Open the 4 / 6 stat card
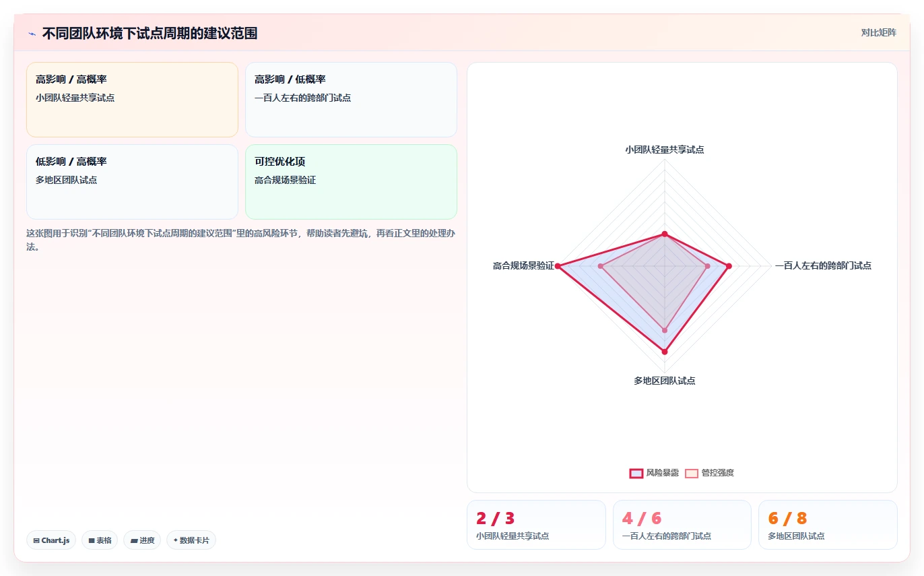 (x=682, y=525)
